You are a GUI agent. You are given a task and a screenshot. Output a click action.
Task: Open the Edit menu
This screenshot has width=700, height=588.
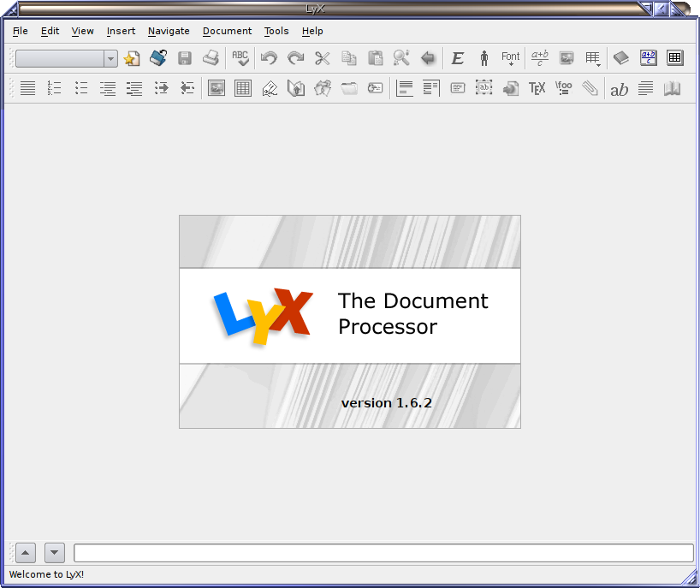pos(50,31)
